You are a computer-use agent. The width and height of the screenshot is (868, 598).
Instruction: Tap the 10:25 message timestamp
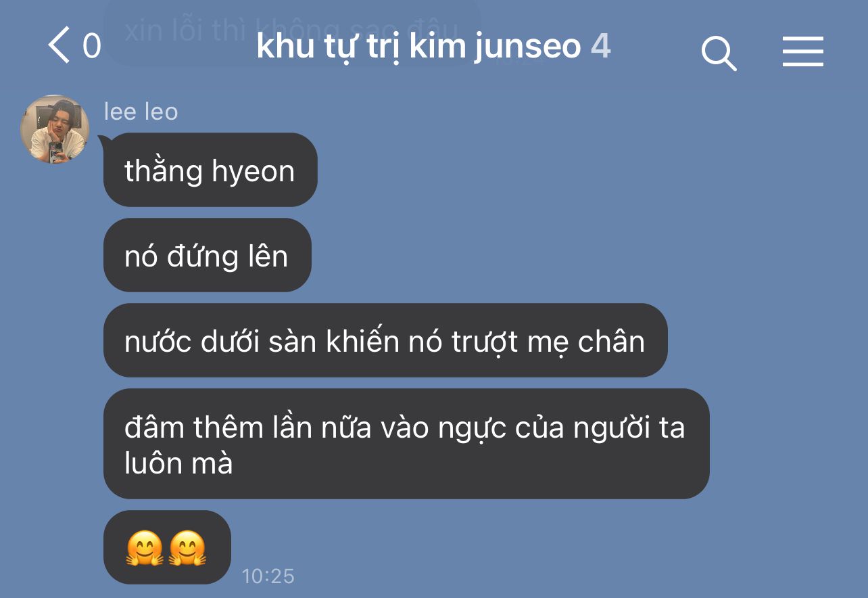click(x=268, y=576)
